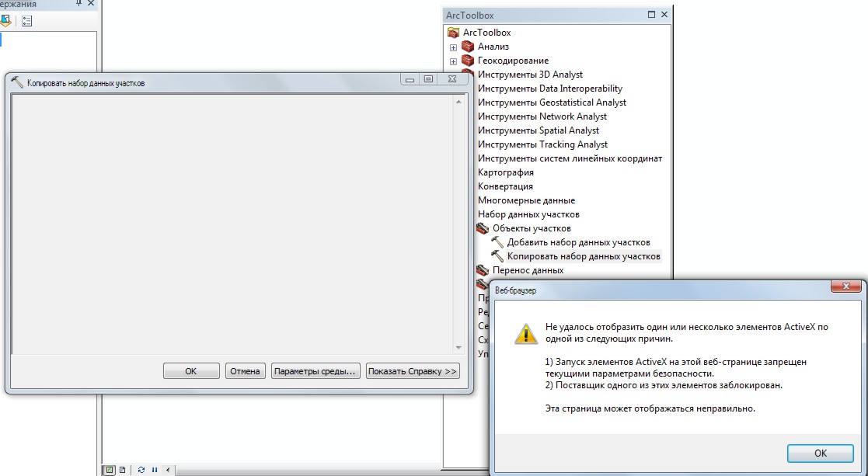Minimize the Копировать набор данных участков dialog
Viewport: 868px width, 476px height.
410,80
